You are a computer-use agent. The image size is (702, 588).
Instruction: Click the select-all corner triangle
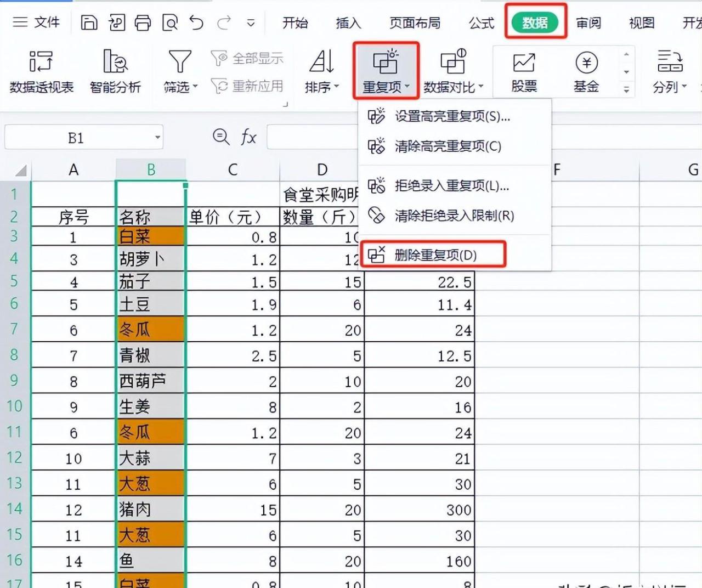coord(20,170)
